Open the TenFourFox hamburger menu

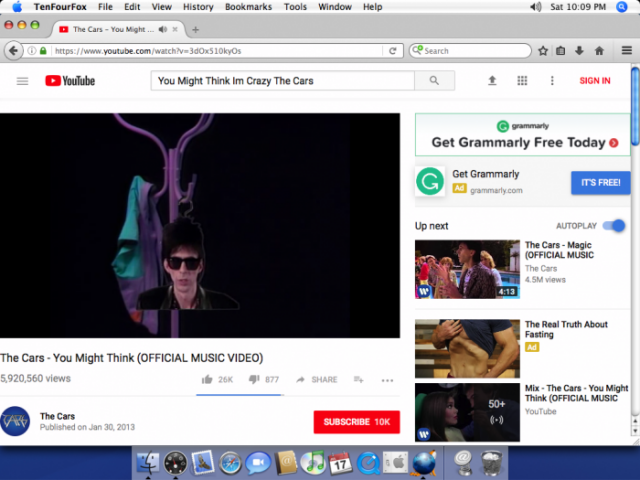click(627, 51)
